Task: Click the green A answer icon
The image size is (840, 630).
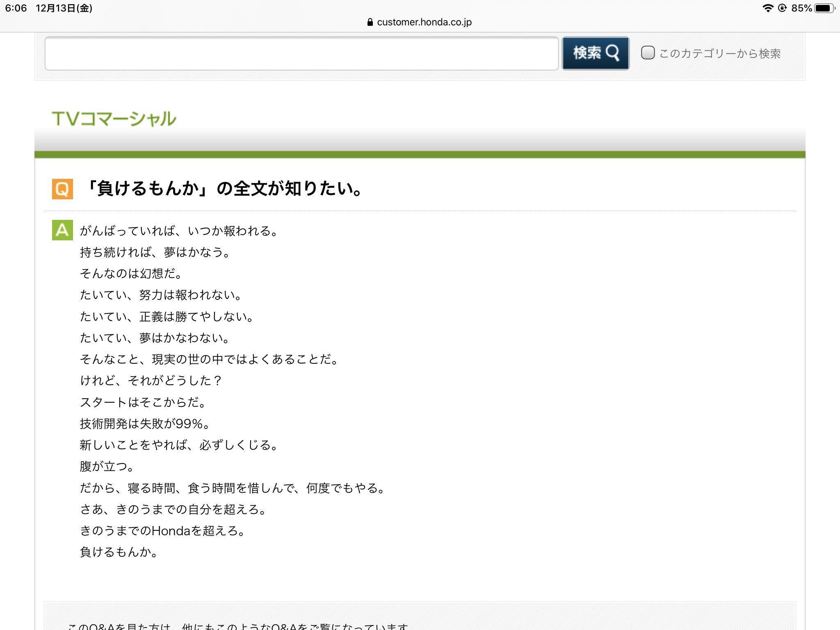Action: pos(62,230)
